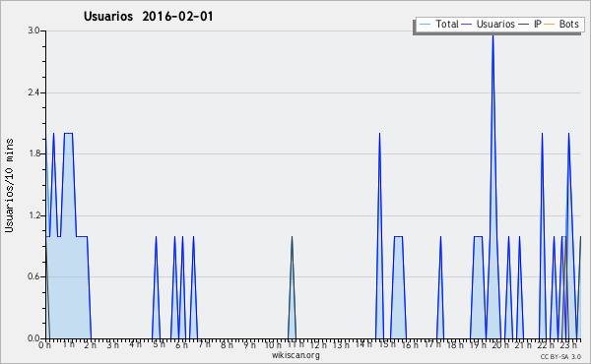The width and height of the screenshot is (591, 364).
Task: Click the 3.0 y-axis value
Action: pos(33,30)
